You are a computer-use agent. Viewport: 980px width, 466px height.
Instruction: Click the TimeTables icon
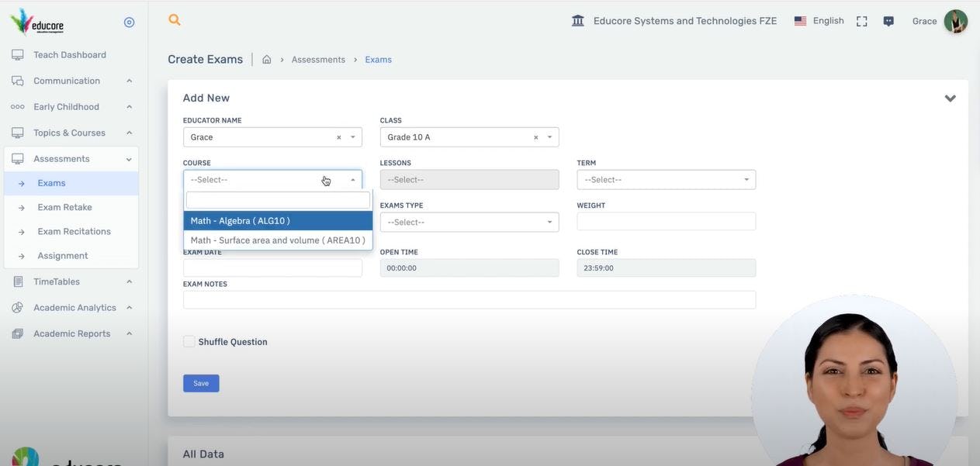click(x=17, y=281)
